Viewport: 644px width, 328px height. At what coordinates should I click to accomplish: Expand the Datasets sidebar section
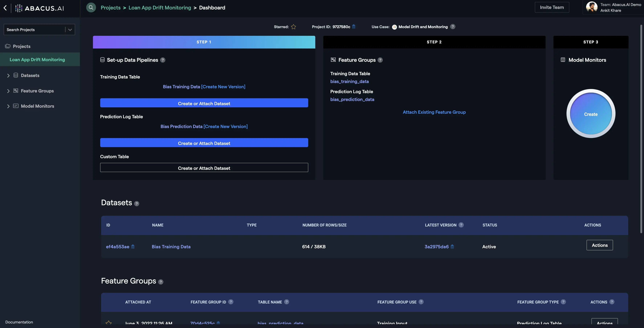coord(8,75)
